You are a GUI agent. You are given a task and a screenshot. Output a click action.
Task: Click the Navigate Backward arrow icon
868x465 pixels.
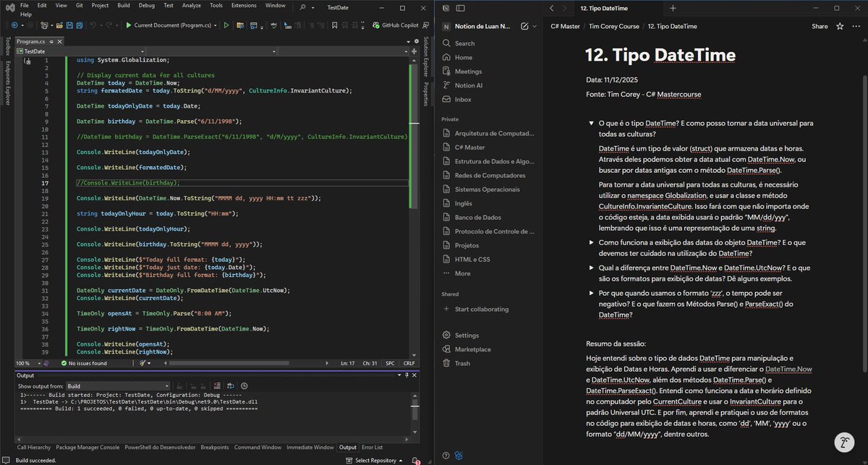point(14,25)
